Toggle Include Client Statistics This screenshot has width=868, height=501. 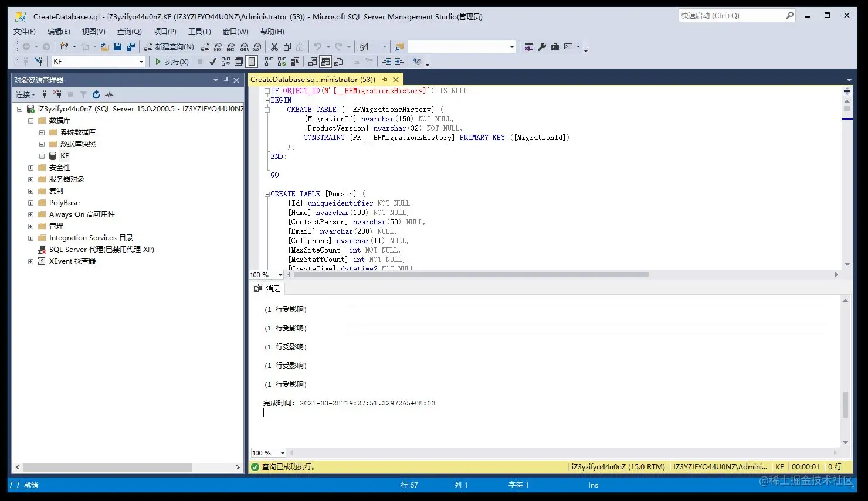pos(295,62)
